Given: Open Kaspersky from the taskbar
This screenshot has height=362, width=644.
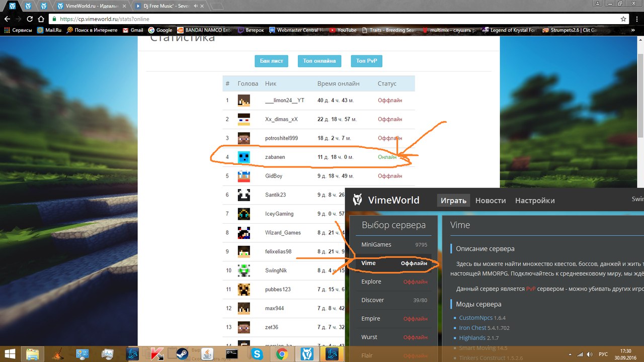Looking at the screenshot, I should pos(157,354).
